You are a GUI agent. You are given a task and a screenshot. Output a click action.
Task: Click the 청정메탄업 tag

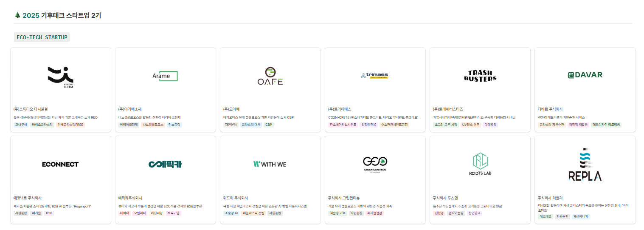pyautogui.click(x=368, y=125)
